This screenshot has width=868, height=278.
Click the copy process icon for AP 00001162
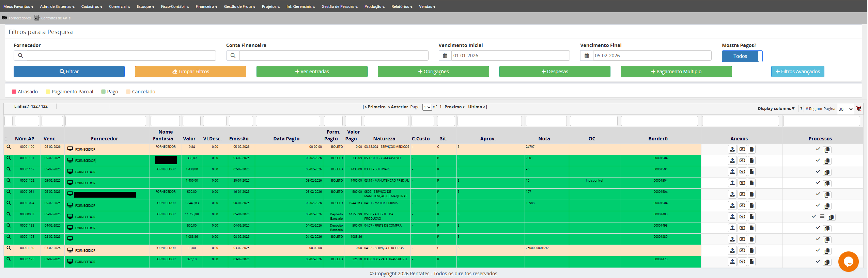[827, 184]
